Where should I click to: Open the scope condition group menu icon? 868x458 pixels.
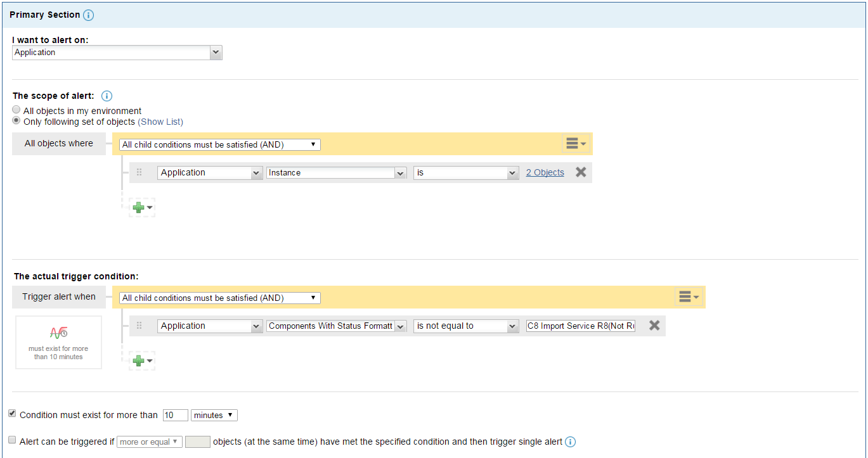coord(576,144)
